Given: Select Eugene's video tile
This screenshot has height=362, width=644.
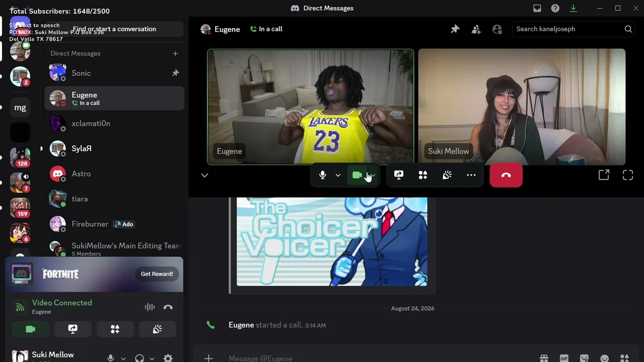Looking at the screenshot, I should [310, 107].
